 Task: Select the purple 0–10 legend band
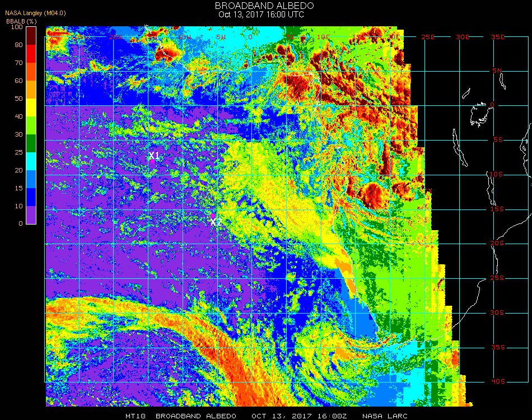31,215
